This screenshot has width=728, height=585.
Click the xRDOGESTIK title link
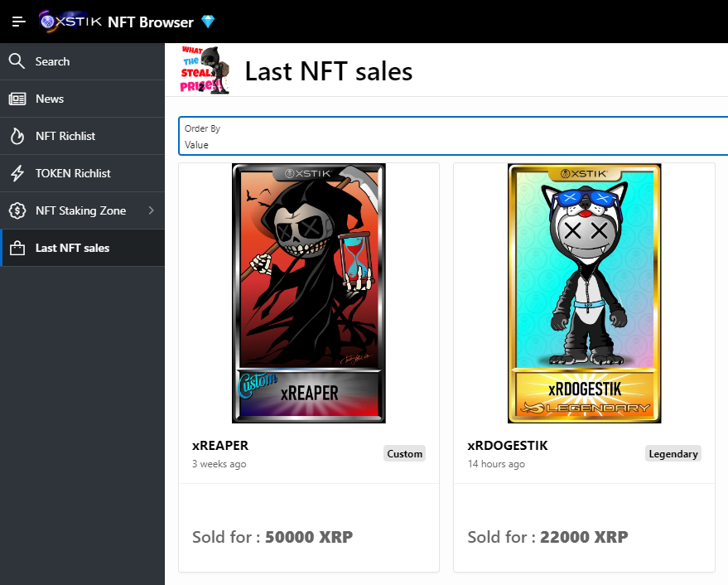508,445
